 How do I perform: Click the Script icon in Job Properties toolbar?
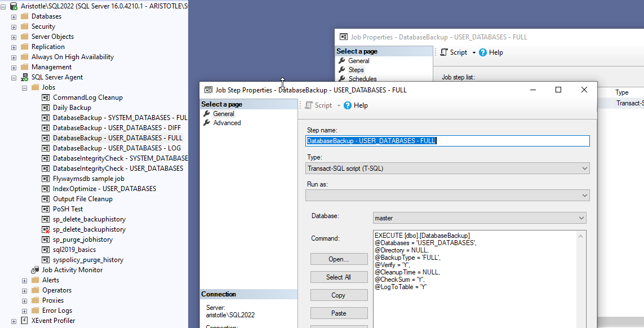[x=444, y=52]
